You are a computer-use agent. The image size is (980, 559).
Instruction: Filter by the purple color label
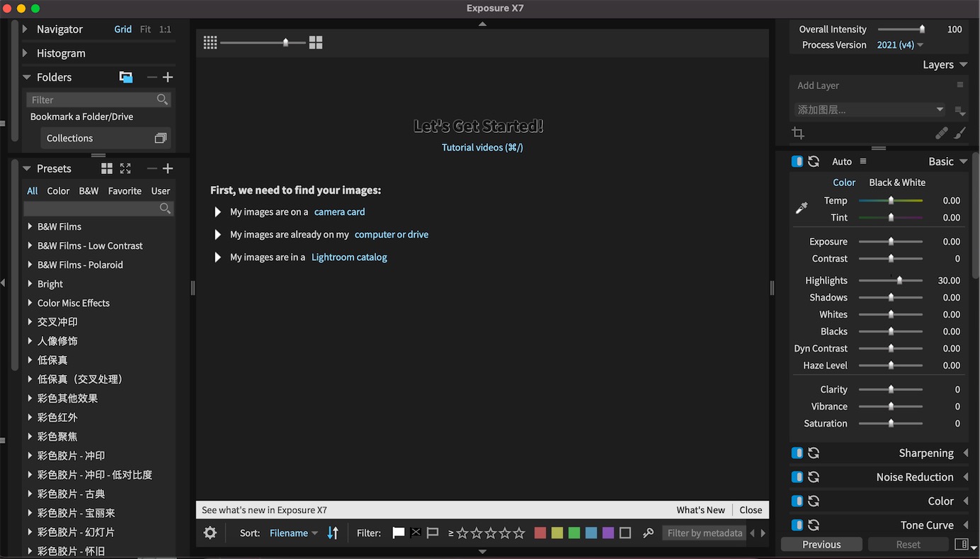click(x=608, y=533)
